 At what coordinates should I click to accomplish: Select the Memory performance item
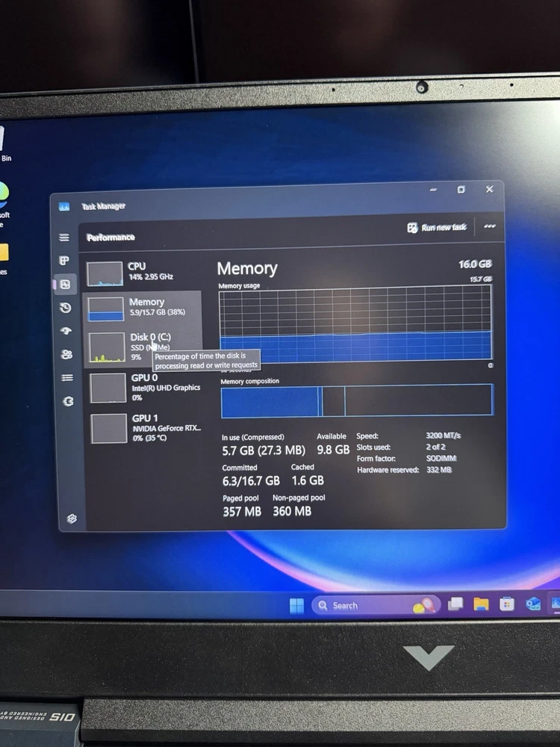[142, 308]
